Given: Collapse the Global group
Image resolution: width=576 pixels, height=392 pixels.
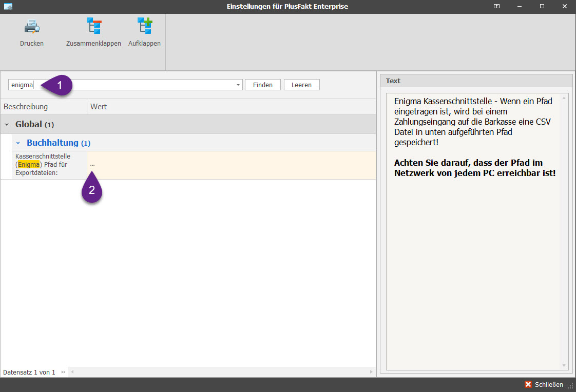Looking at the screenshot, I should pyautogui.click(x=7, y=125).
